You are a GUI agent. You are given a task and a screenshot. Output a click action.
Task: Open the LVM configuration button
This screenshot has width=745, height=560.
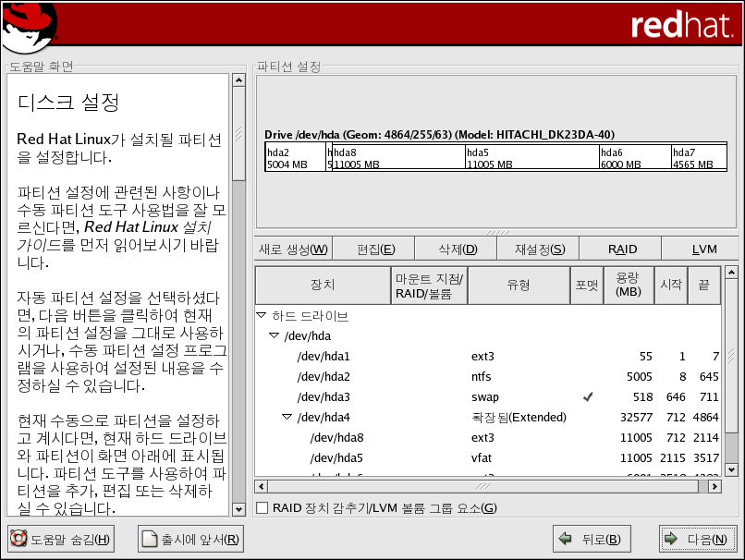[x=703, y=250]
